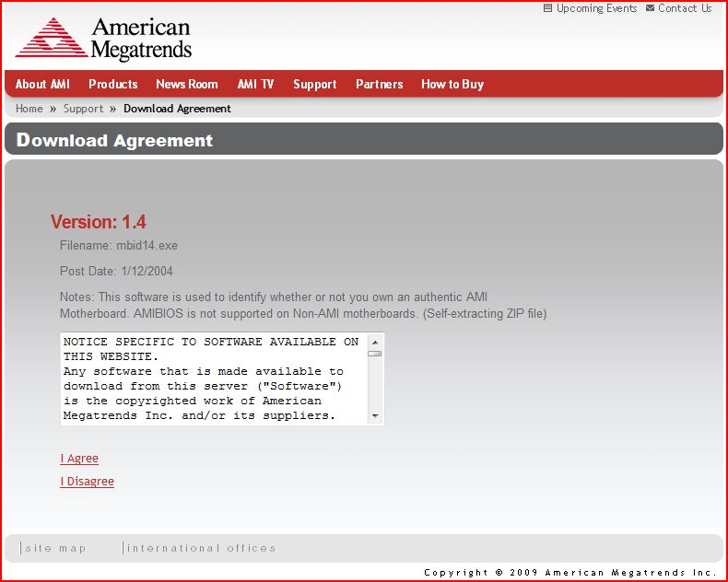Click the Download Agreement page title
Screen dimensions: 728x582
[x=114, y=140]
